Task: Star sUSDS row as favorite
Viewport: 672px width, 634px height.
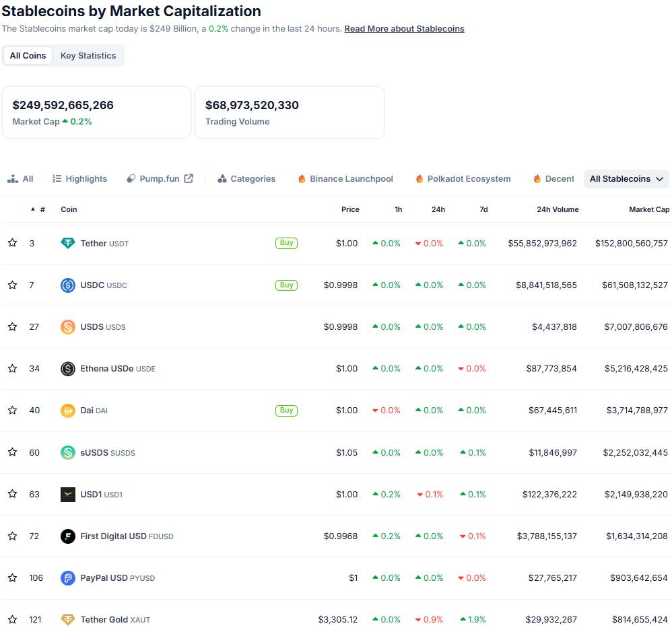Action: pyautogui.click(x=12, y=452)
